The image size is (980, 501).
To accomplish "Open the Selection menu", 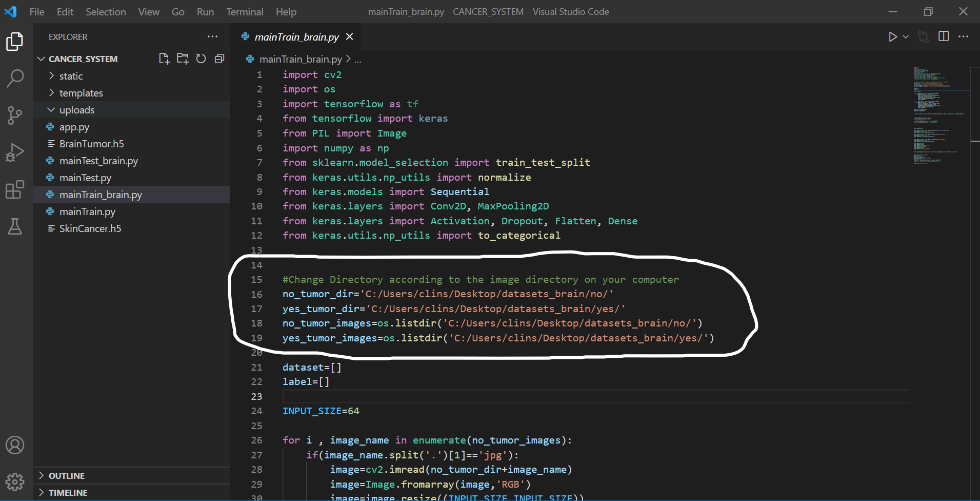I will pyautogui.click(x=106, y=11).
